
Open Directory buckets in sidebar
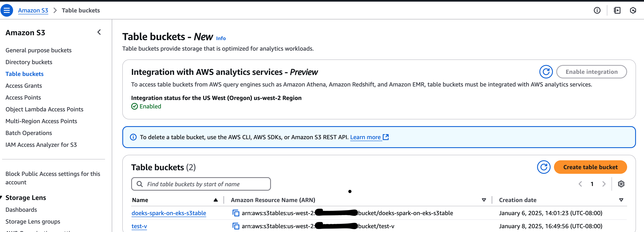29,62
